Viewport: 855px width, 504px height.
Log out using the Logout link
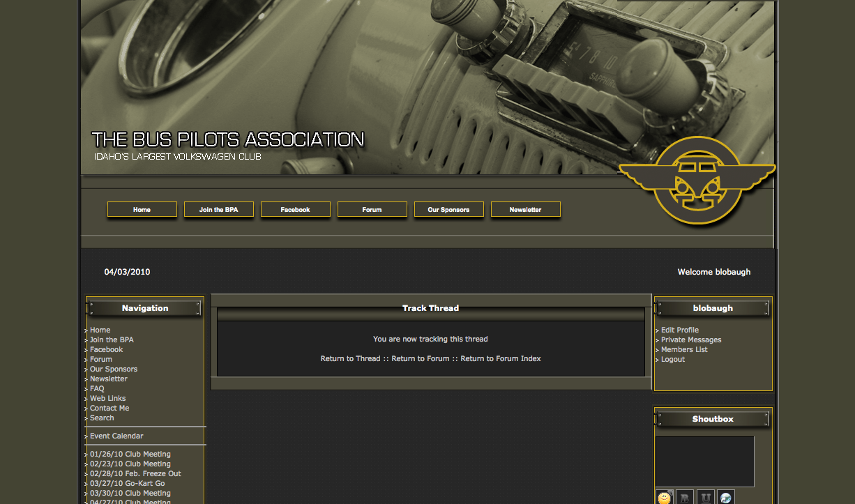tap(672, 360)
